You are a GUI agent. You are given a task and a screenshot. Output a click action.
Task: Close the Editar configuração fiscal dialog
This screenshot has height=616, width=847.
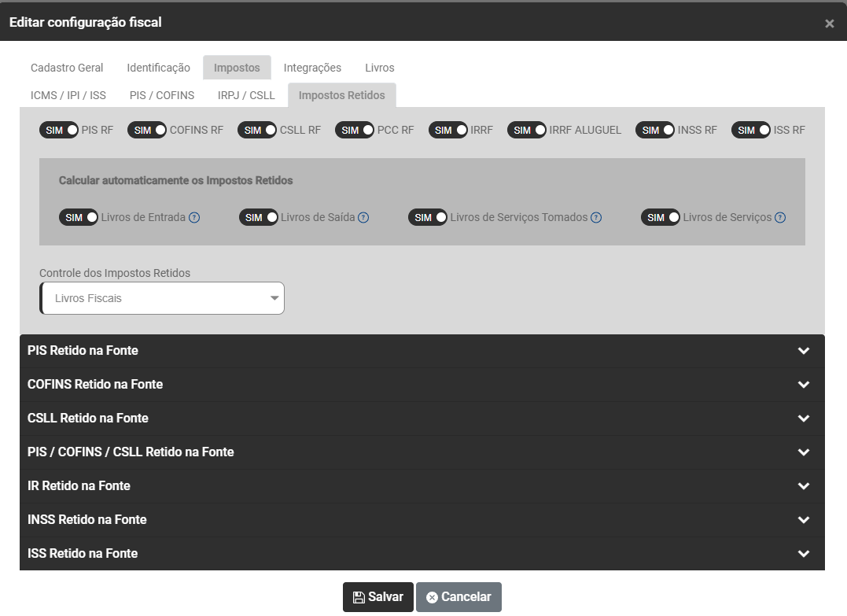pos(829,24)
